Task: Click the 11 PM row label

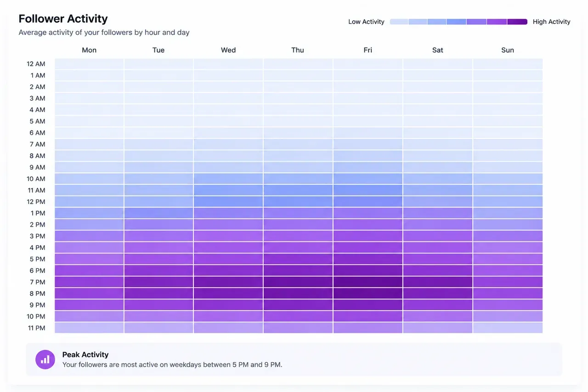Action: [36, 328]
